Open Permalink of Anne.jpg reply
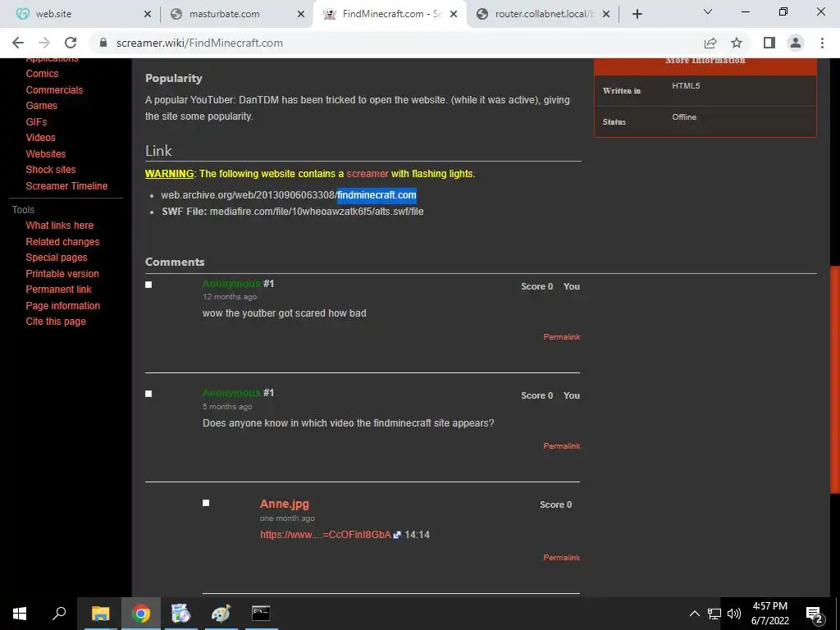 561,557
